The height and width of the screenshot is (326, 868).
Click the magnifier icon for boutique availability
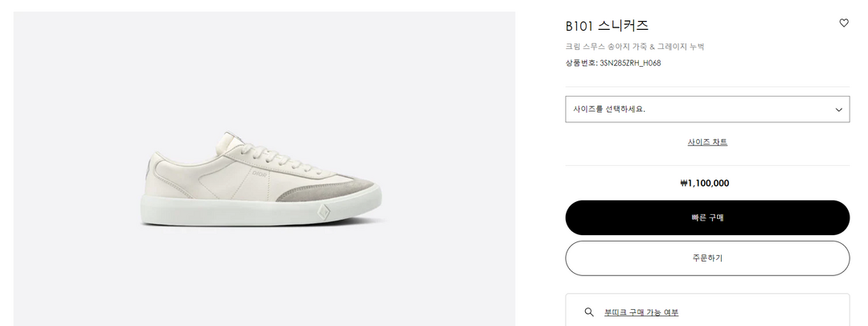(589, 312)
